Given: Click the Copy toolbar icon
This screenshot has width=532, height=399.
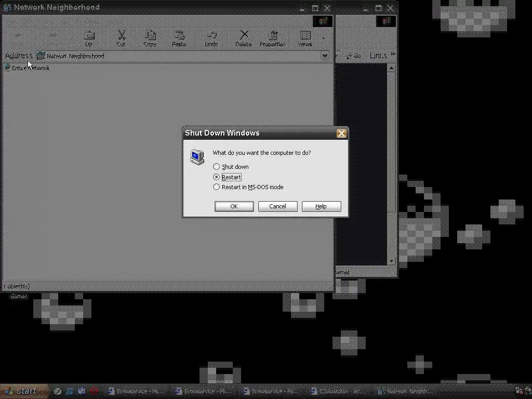Looking at the screenshot, I should tap(150, 38).
